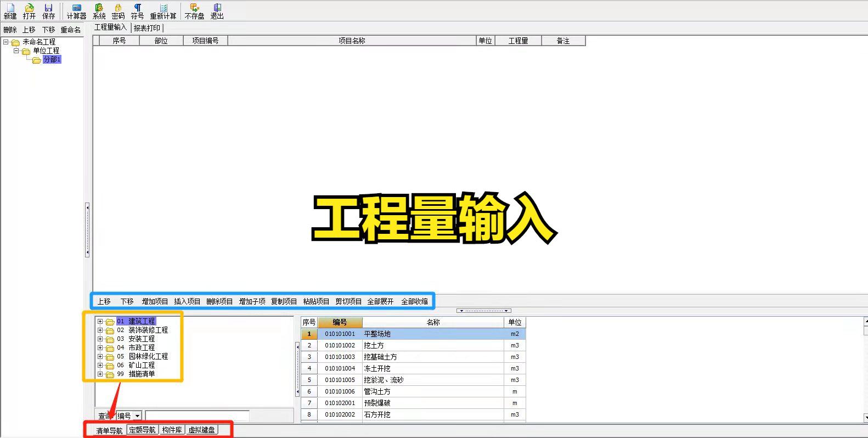Click 上移 in the item toolbar
Screen dimensions: 868x438
[x=104, y=301]
